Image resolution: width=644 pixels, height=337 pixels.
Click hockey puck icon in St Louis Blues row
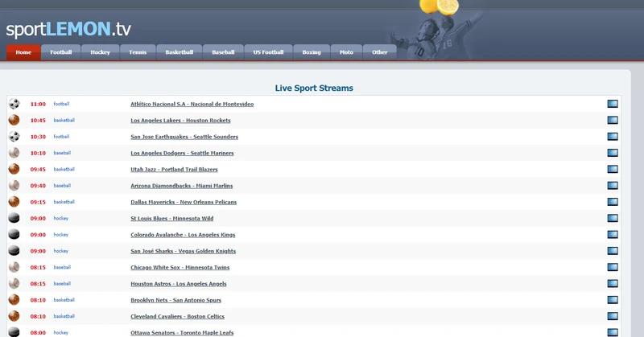(x=14, y=218)
